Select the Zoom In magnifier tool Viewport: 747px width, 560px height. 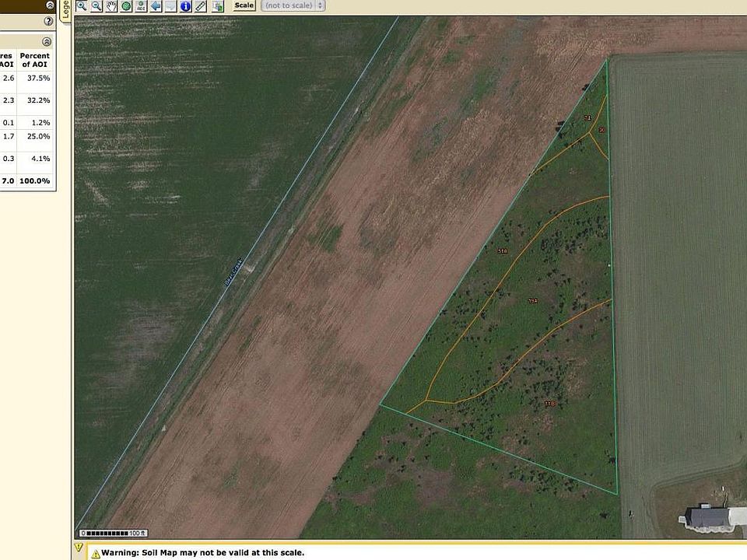pos(82,5)
